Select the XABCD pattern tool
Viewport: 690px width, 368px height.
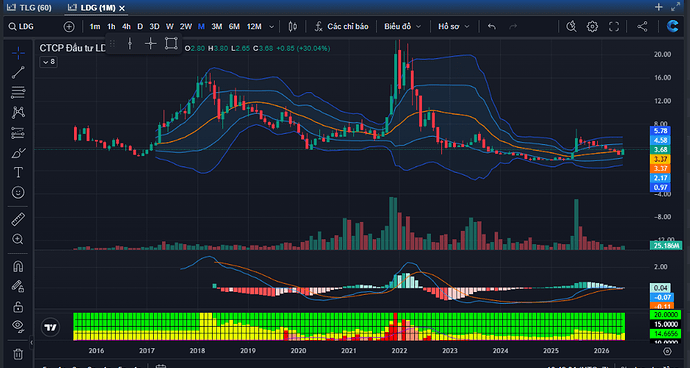point(18,112)
